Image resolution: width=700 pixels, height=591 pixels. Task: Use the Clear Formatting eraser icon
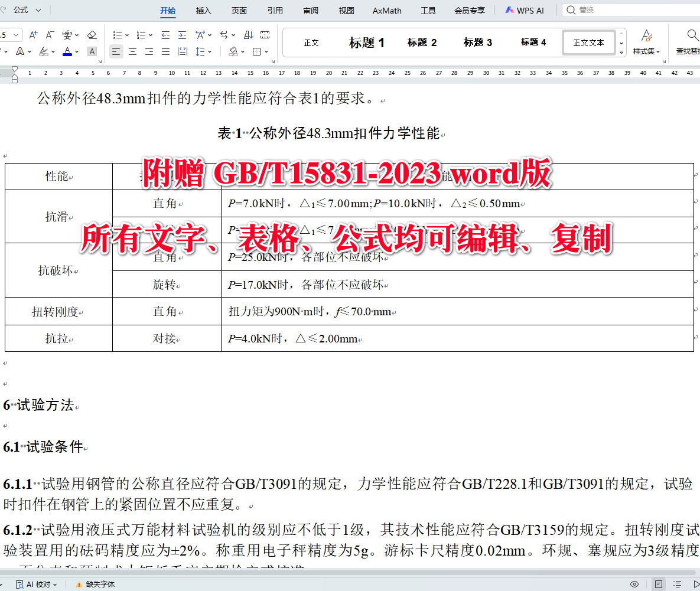coord(92,35)
